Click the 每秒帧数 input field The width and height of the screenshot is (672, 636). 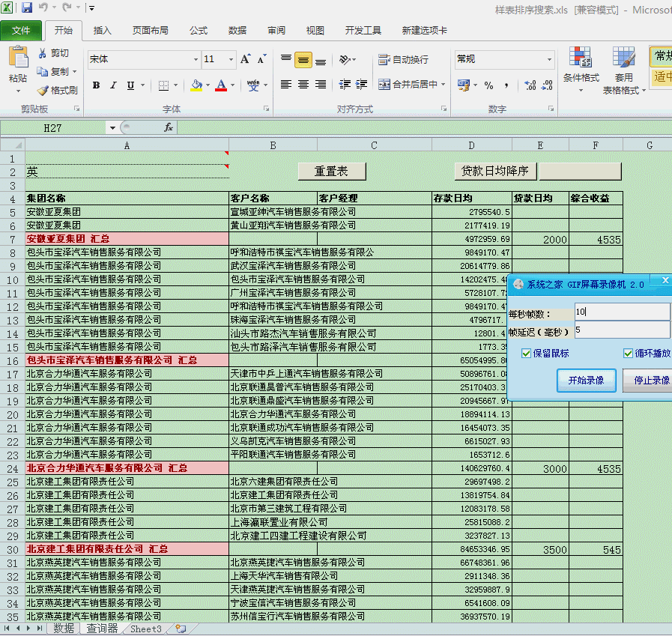click(x=623, y=312)
